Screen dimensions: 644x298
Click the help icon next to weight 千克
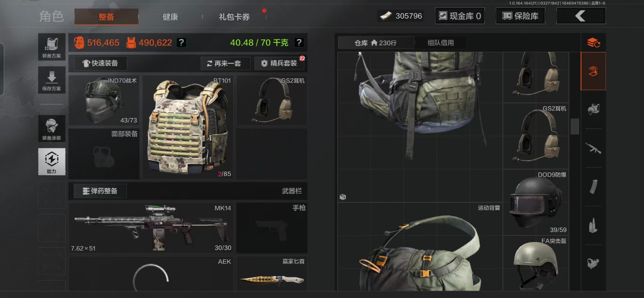point(299,43)
